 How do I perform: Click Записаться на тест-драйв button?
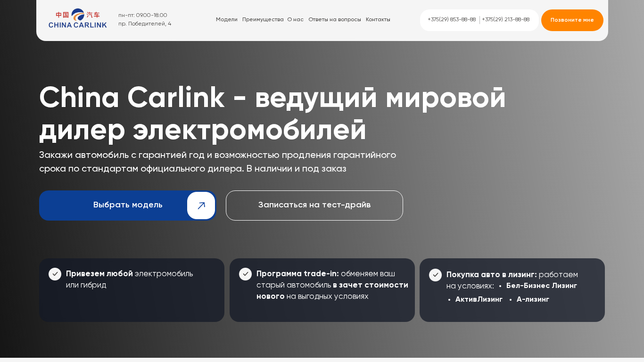coord(314,206)
